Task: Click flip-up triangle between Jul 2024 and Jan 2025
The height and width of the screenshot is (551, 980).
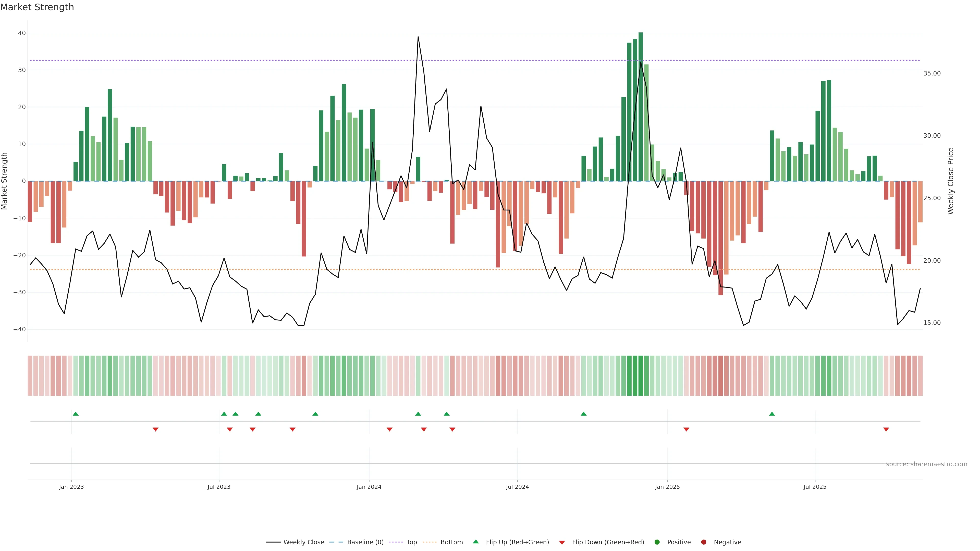Action: 584,414
